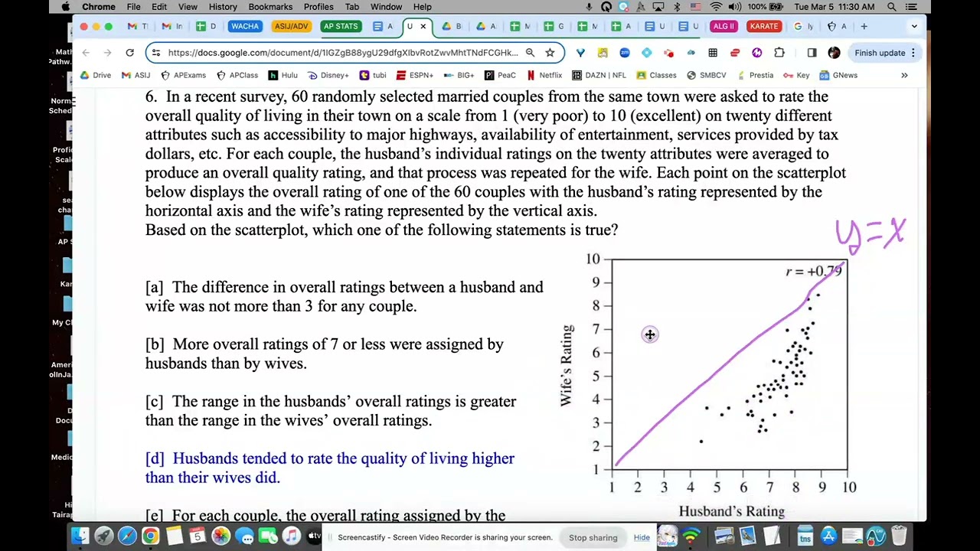Open the Key bookmark
This screenshot has width=980, height=551.
click(x=796, y=75)
